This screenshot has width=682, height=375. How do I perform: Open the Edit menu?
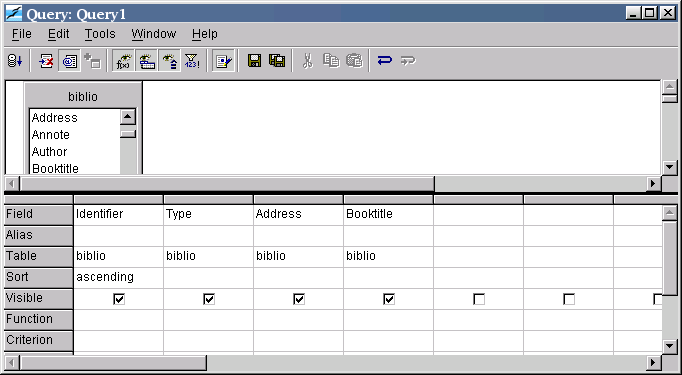click(x=58, y=34)
